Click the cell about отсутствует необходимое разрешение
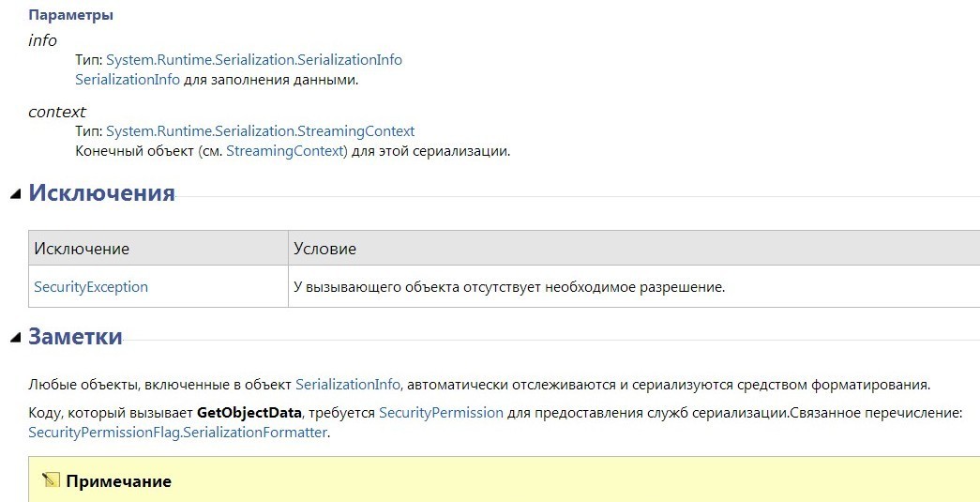The width and height of the screenshot is (980, 502). tap(634, 287)
